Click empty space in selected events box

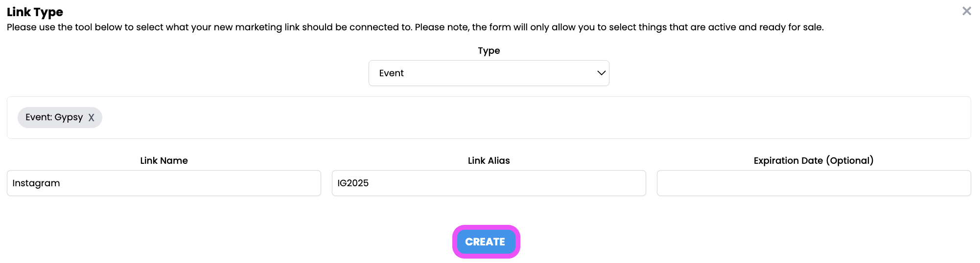490,117
